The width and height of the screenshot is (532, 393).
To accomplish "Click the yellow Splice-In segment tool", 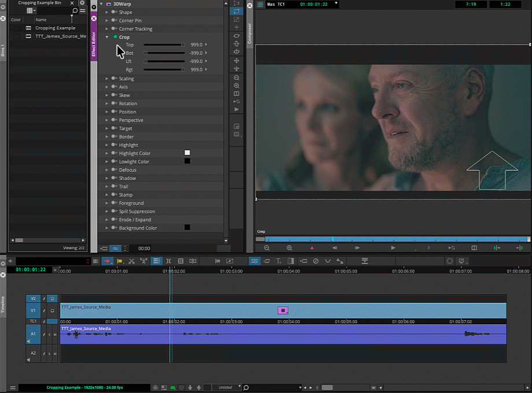I will click(x=120, y=261).
